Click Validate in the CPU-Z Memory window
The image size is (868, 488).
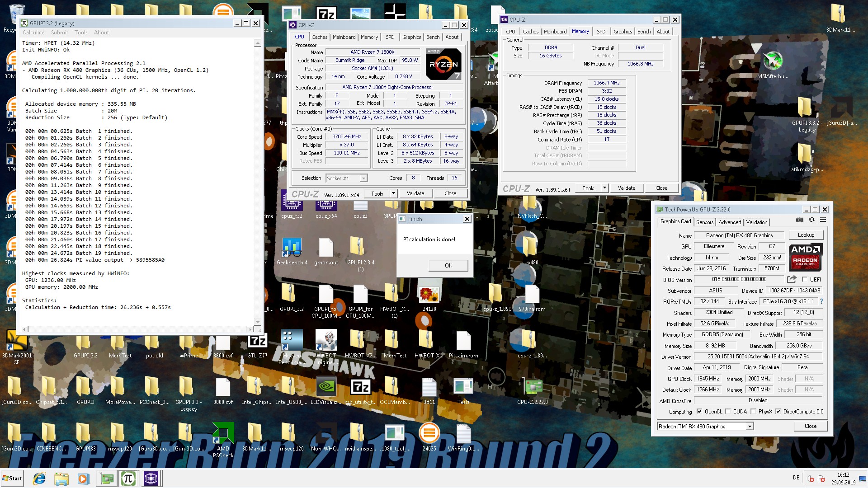point(626,188)
